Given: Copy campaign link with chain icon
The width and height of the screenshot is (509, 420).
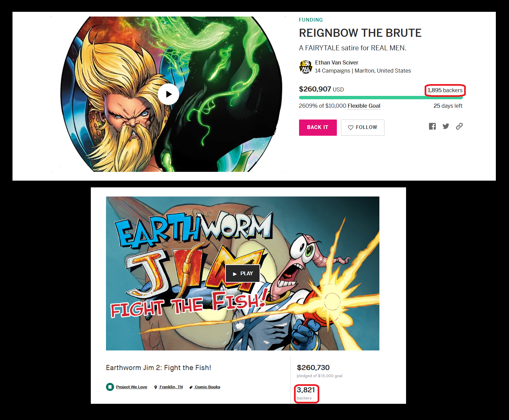Looking at the screenshot, I should (x=459, y=126).
